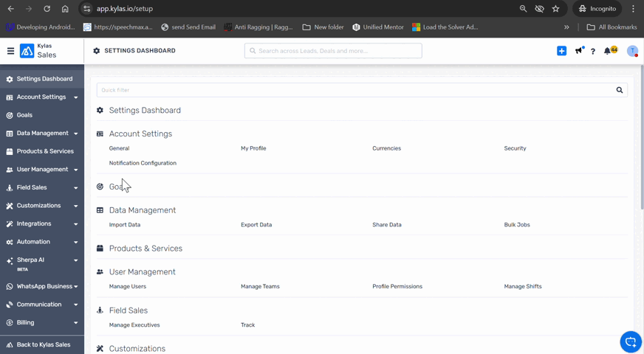644x354 pixels.
Task: Click the browser back arrow
Action: coord(11,9)
